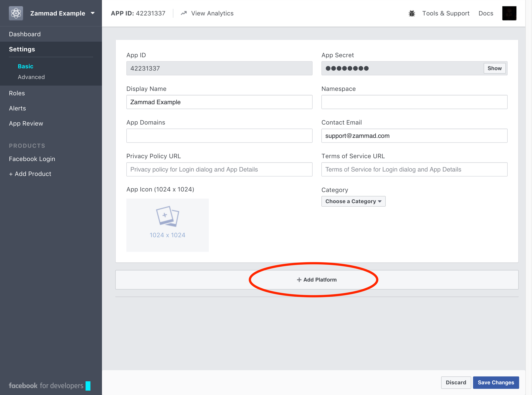Viewport: 532px width, 395px height.
Task: Open the Facebook Login product
Action: pyautogui.click(x=32, y=159)
